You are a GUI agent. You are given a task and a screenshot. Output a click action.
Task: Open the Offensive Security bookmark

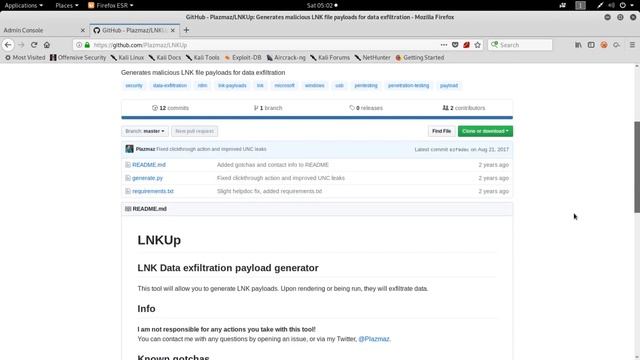click(x=78, y=58)
